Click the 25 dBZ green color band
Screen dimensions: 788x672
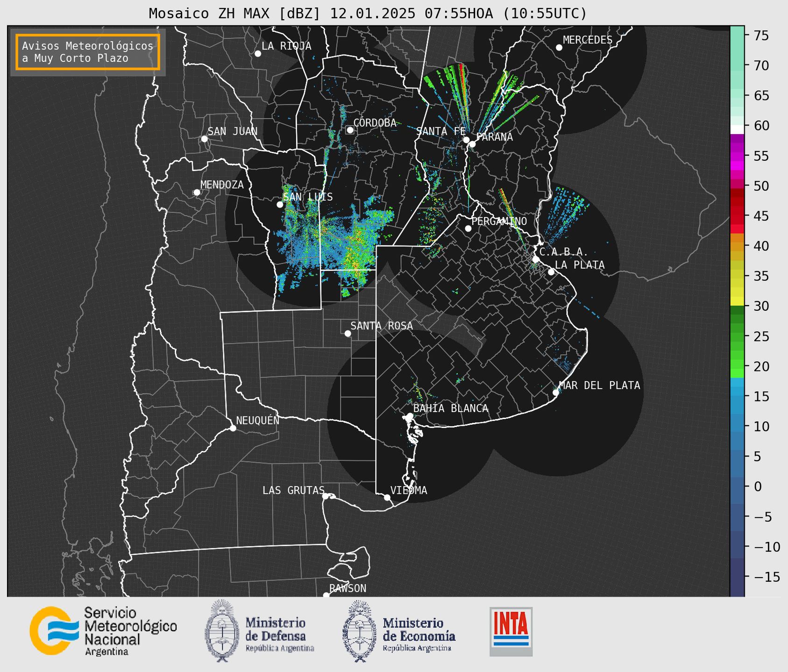tap(737, 336)
